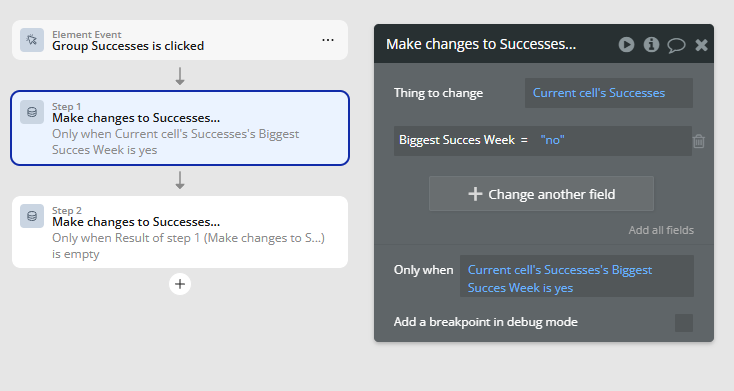This screenshot has width=734, height=391.
Task: Add a new step with the plus button
Action: [180, 284]
